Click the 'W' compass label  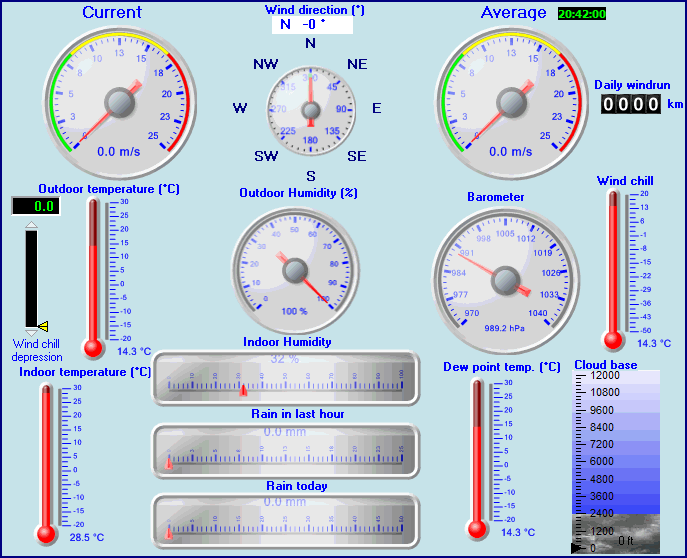[240, 108]
